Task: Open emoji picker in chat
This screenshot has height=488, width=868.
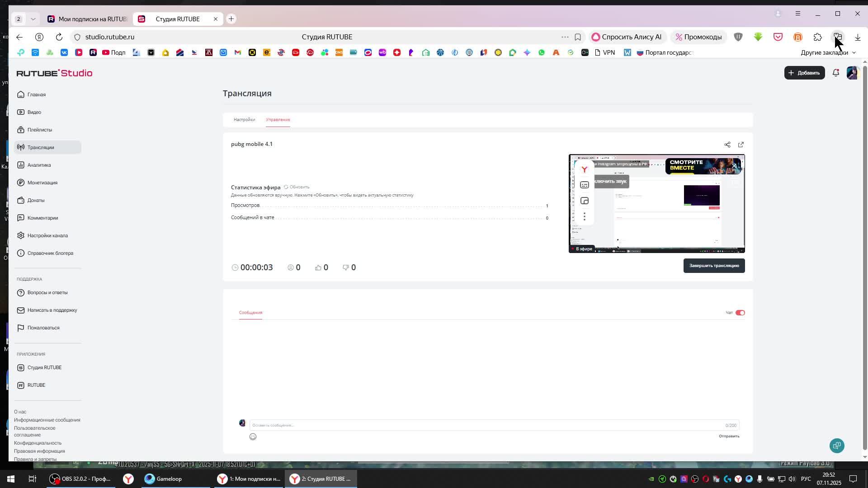Action: 253,436
